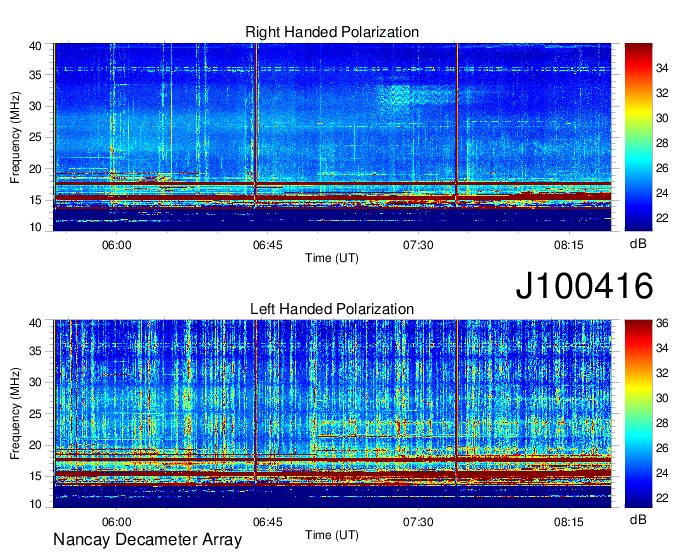Click the '36' value on the bottom color bar
This screenshot has width=680, height=552.
coord(662,323)
